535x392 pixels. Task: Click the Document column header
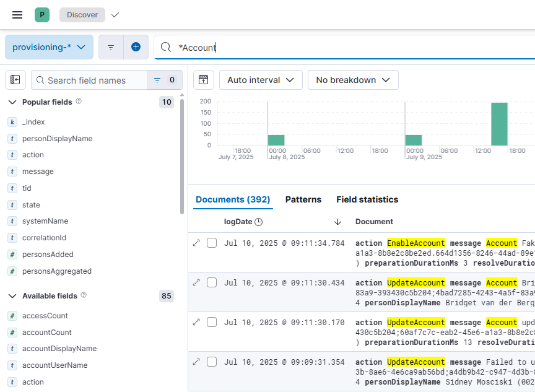coord(374,222)
